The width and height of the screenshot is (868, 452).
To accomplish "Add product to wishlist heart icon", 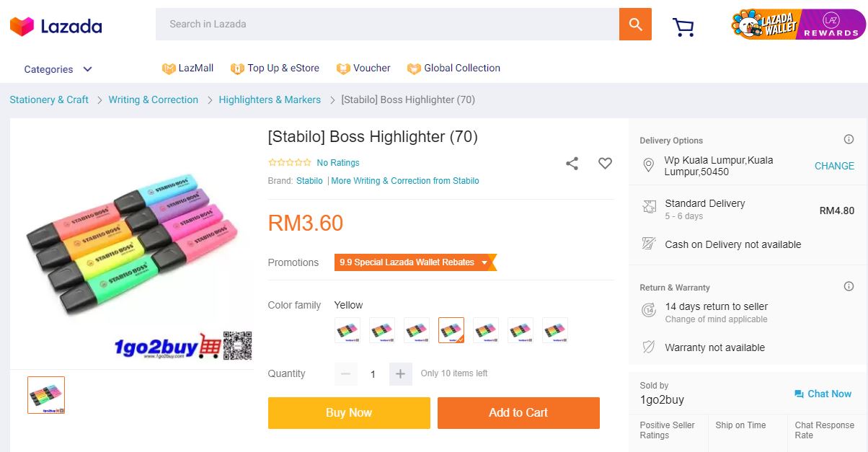I will [605, 164].
